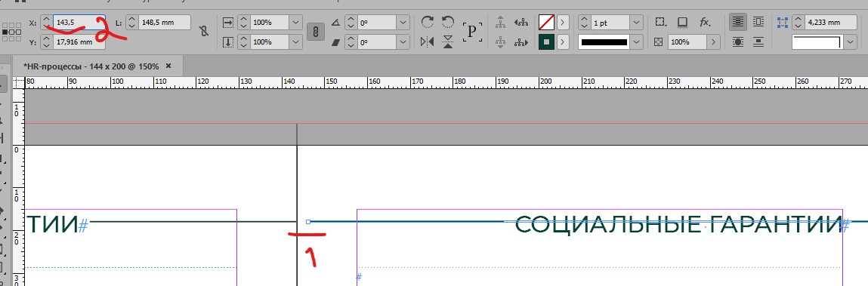The image size is (868, 286).
Task: Expand the Fill swatch options arrow
Action: coord(563,22)
